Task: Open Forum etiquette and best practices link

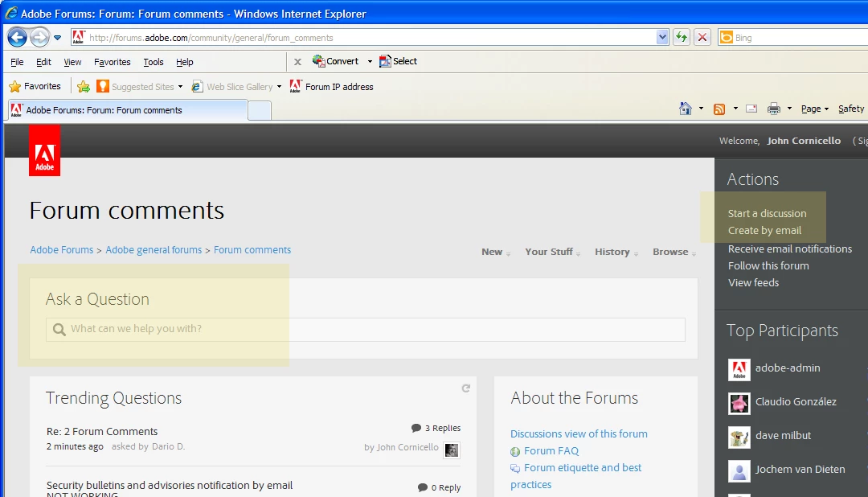Action: (575, 476)
